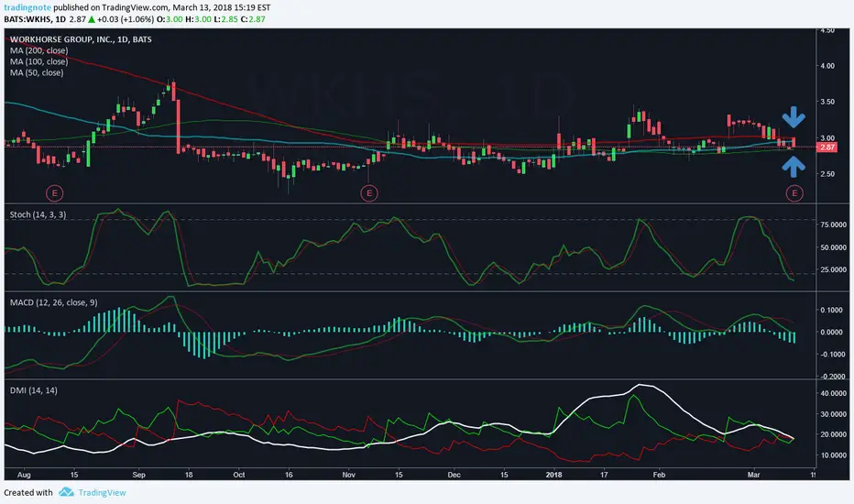Click the 3.50 price axis label
Image resolution: width=854 pixels, height=504 pixels.
point(827,102)
